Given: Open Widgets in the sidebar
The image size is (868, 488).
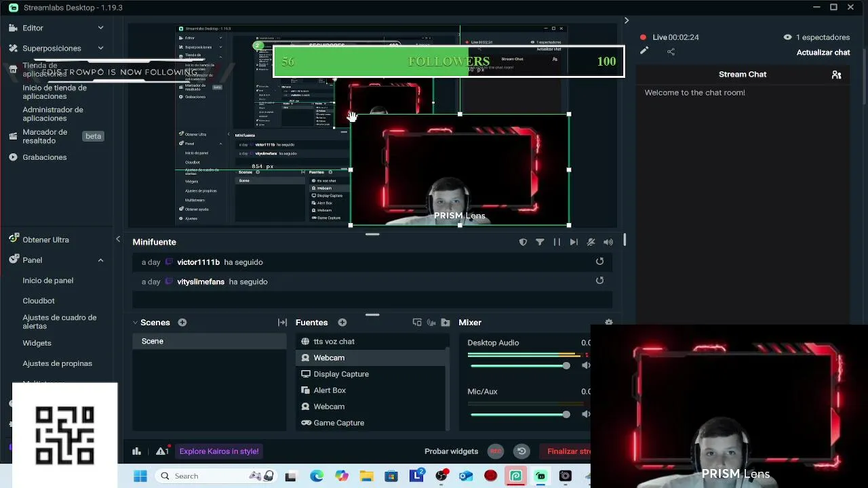Looking at the screenshot, I should click(37, 343).
